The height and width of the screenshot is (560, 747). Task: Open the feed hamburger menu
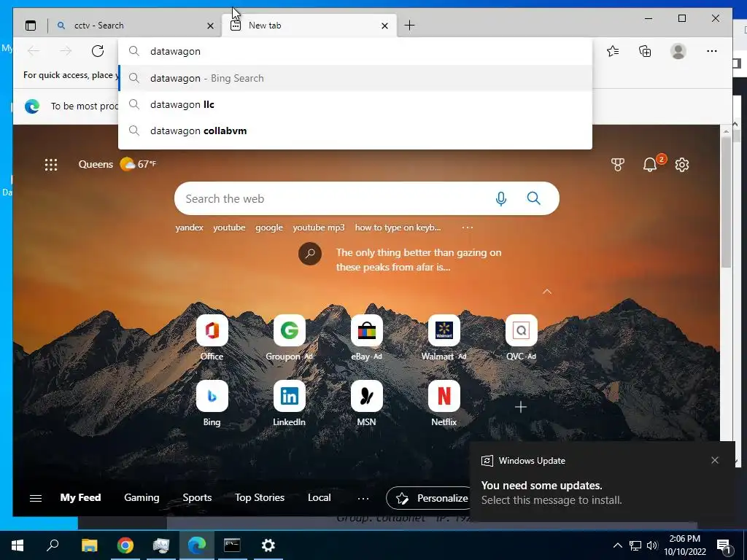click(36, 498)
